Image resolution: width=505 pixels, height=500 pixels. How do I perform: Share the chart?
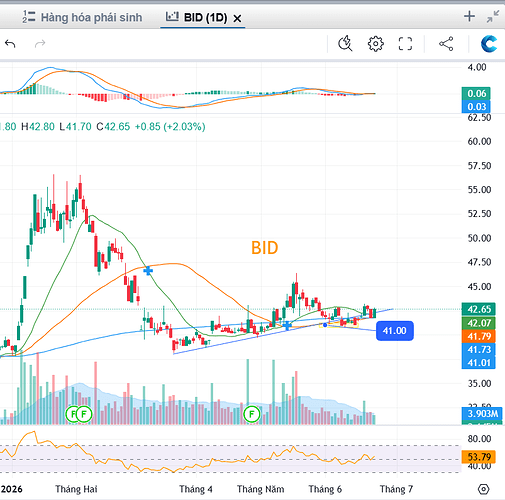tap(446, 44)
